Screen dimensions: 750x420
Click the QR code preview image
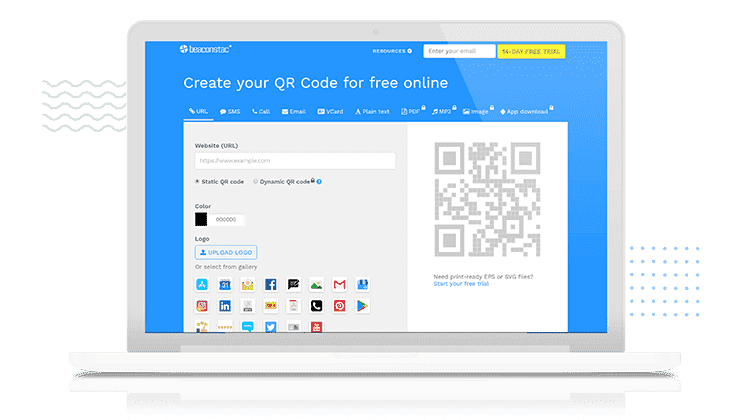tap(487, 199)
